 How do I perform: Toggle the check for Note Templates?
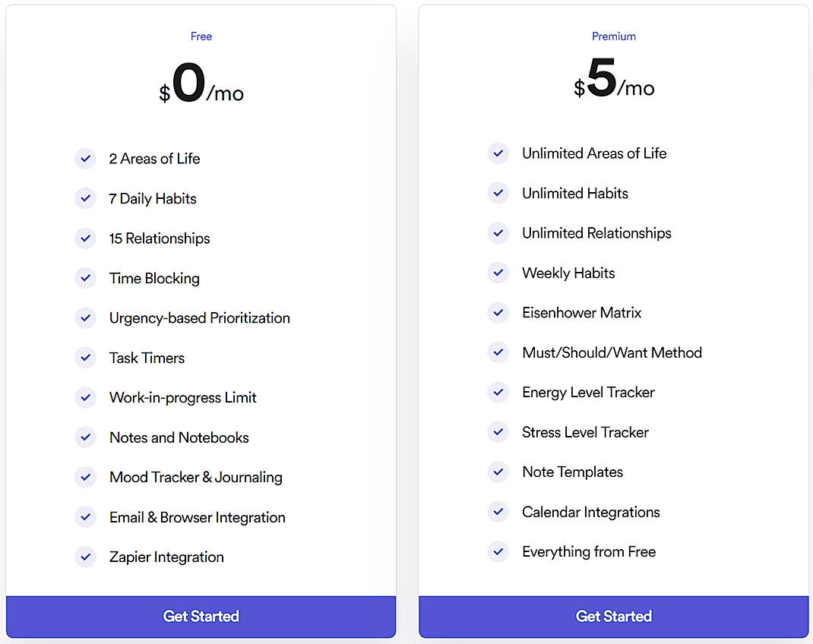pyautogui.click(x=498, y=472)
